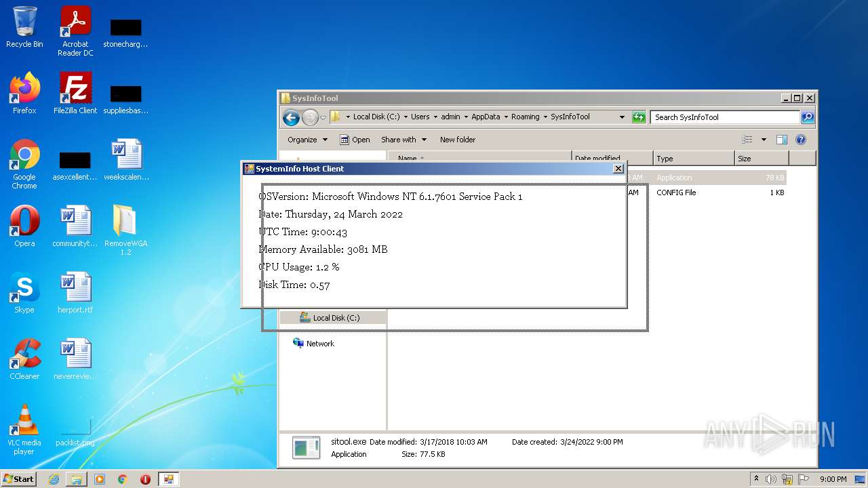The width and height of the screenshot is (868, 488).
Task: Click the Open toolbar button
Action: [x=355, y=140]
